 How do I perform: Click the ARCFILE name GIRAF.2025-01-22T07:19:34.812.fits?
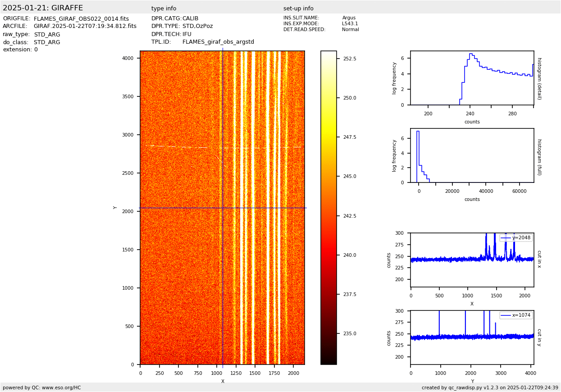(85, 27)
